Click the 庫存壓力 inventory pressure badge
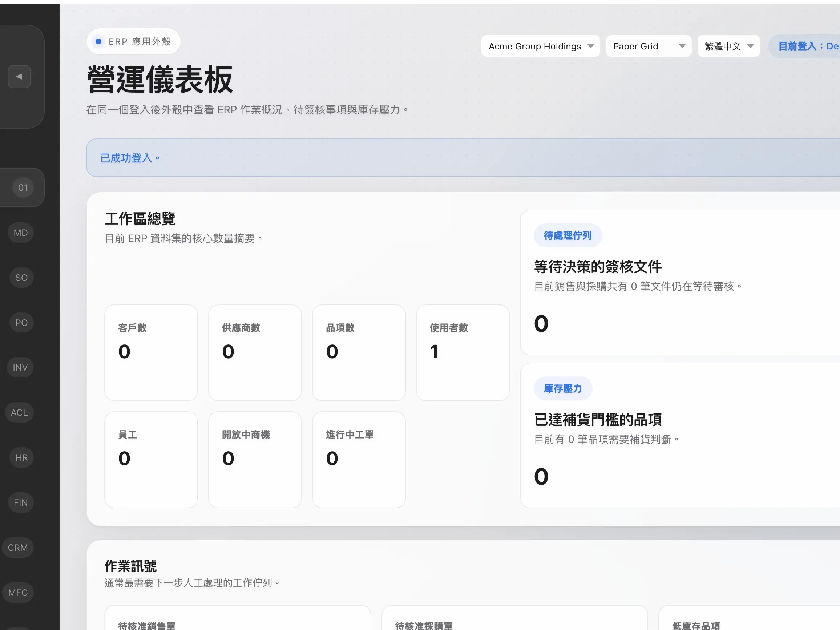 (563, 388)
